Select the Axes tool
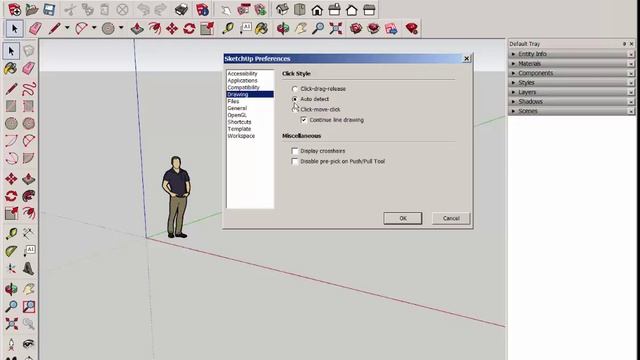This screenshot has height=360, width=640. 11,269
